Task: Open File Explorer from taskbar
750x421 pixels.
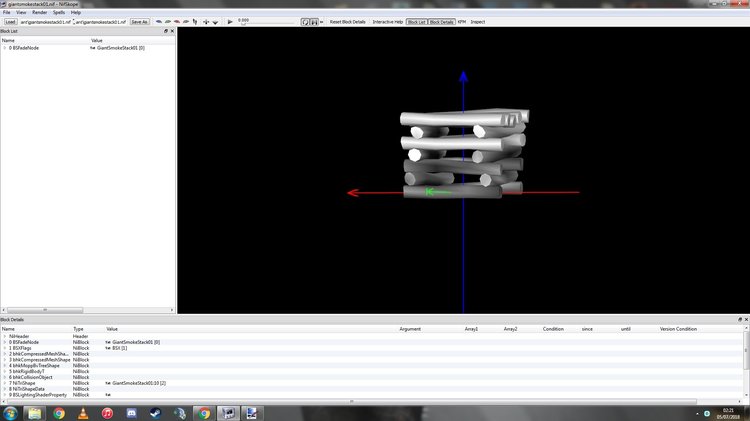Action: coord(34,413)
